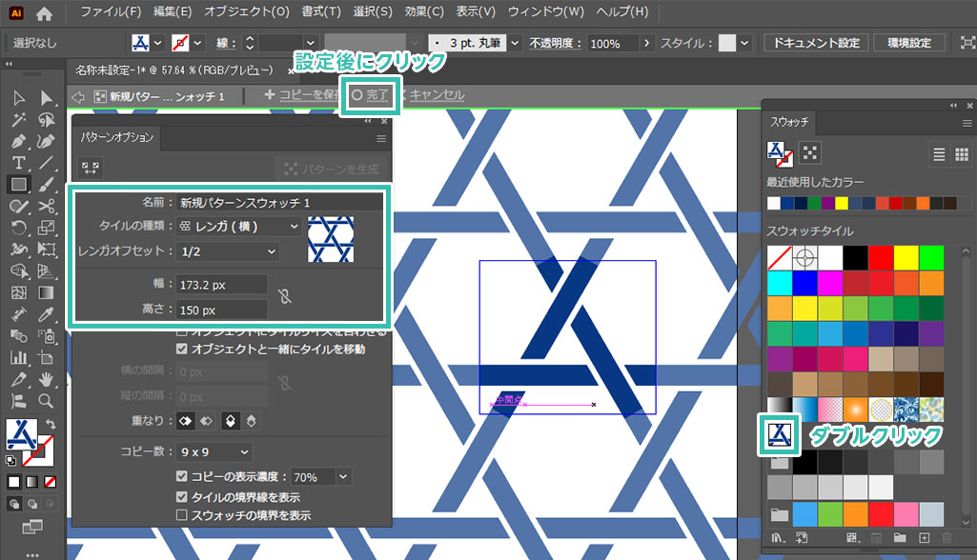This screenshot has width=977, height=560.
Task: Click the Pattern Tile Tool icon
Action: pos(92,168)
